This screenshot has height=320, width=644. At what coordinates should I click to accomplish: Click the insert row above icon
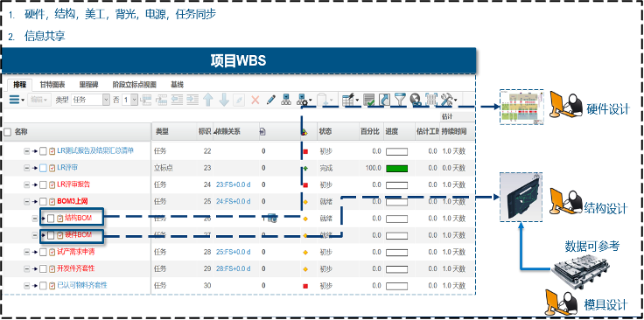tap(146, 100)
